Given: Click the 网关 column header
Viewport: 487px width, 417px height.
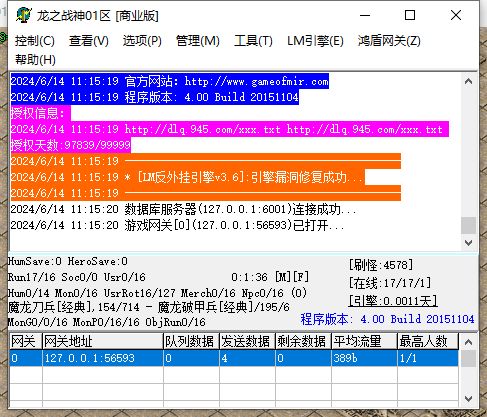Looking at the screenshot, I should (x=26, y=341).
